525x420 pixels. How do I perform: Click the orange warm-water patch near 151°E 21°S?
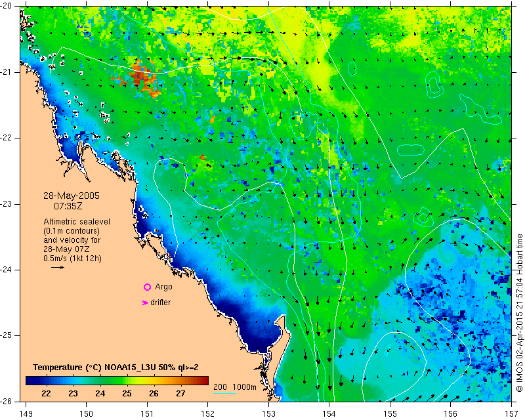tap(142, 79)
